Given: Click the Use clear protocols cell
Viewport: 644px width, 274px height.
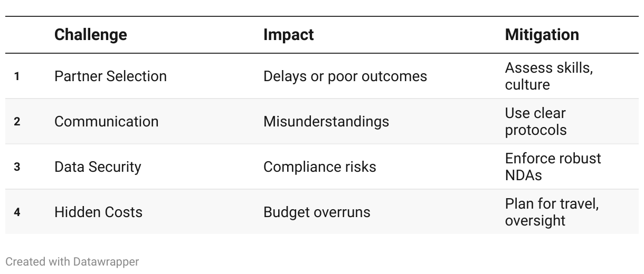Looking at the screenshot, I should click(536, 121).
